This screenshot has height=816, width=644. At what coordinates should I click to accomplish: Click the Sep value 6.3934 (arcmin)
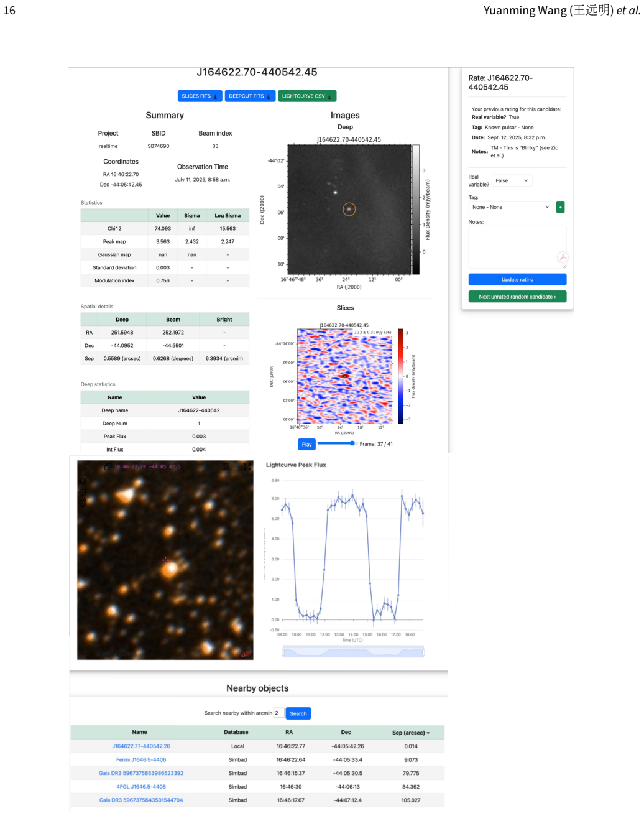[x=224, y=358]
